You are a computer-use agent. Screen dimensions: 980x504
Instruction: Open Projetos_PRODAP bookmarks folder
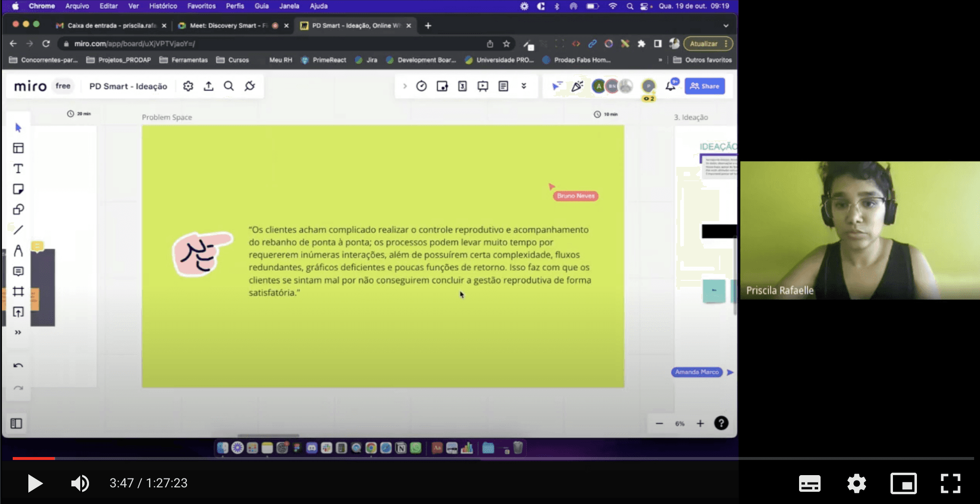tap(119, 60)
